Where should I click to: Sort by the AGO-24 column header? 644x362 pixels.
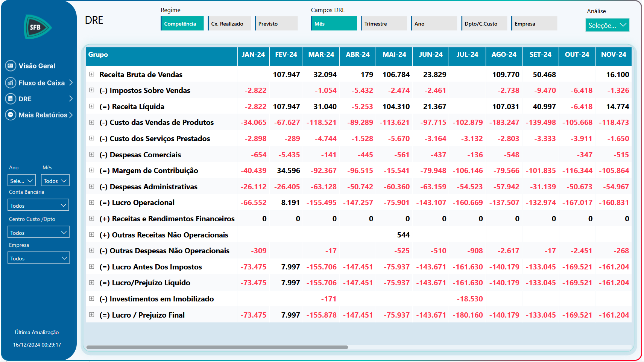[x=504, y=56]
